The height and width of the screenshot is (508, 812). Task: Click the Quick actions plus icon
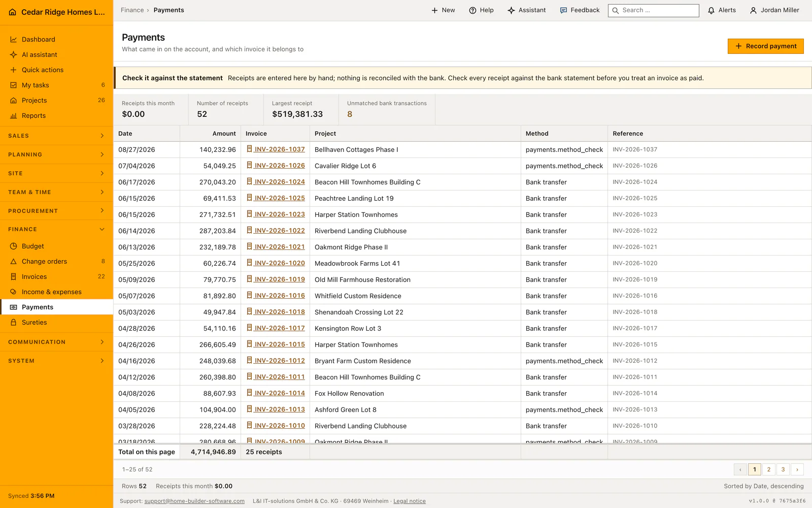point(14,70)
